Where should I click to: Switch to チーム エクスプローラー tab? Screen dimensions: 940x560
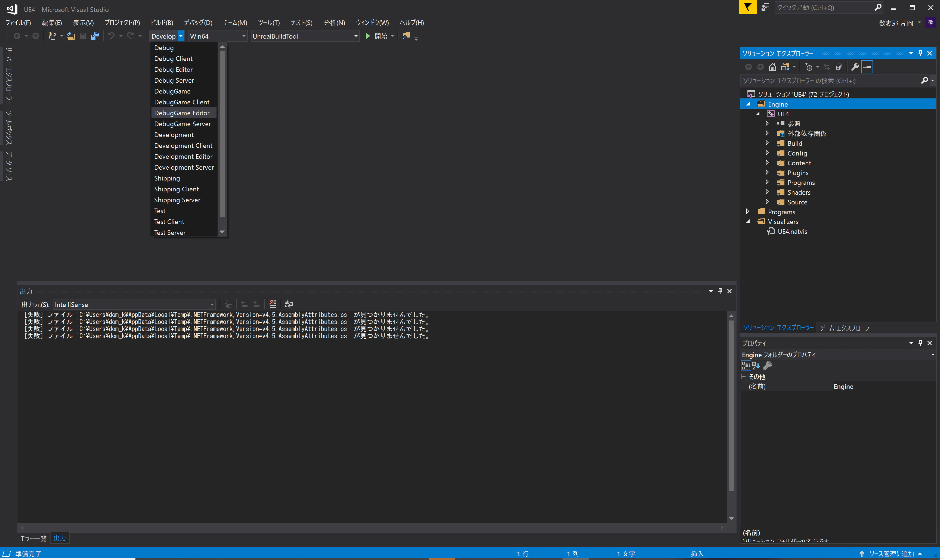846,328
